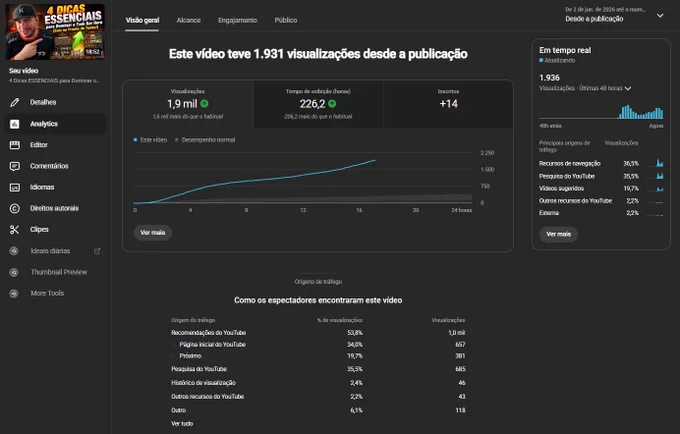The width and height of the screenshot is (680, 434).
Task: Switch to the Público tab
Action: pos(286,20)
